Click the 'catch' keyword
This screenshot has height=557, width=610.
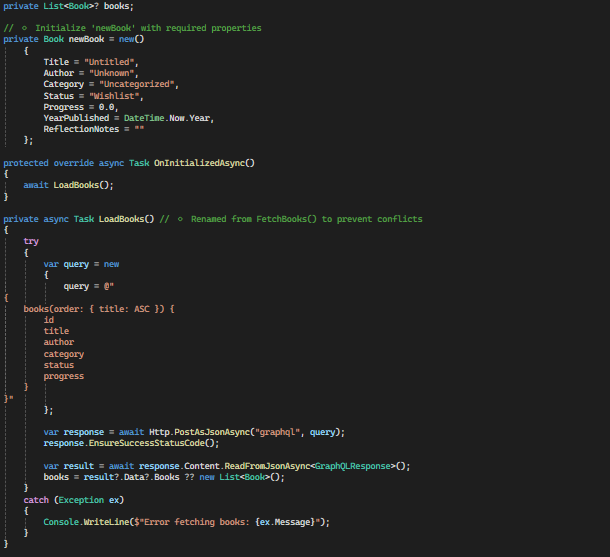point(36,500)
